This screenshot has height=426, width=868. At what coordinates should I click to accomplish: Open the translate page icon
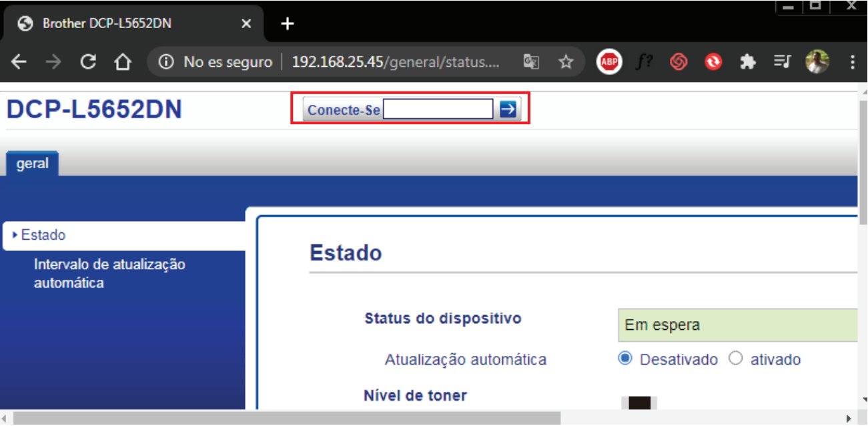[531, 62]
